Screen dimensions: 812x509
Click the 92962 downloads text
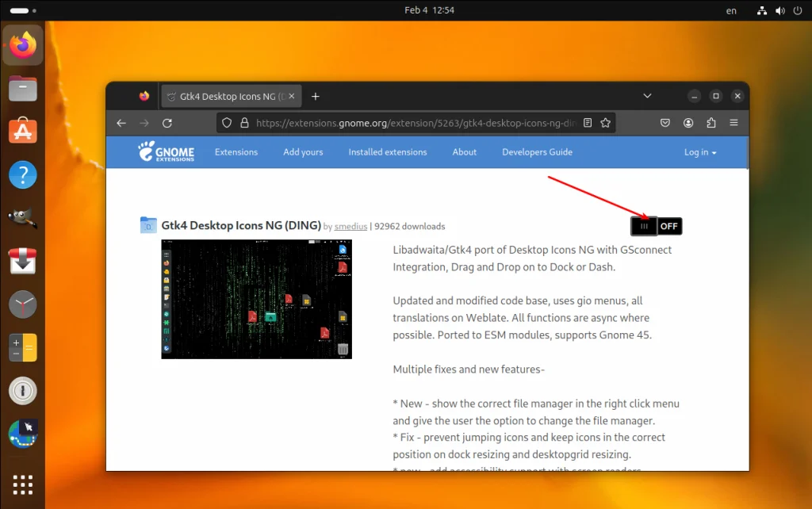click(410, 226)
